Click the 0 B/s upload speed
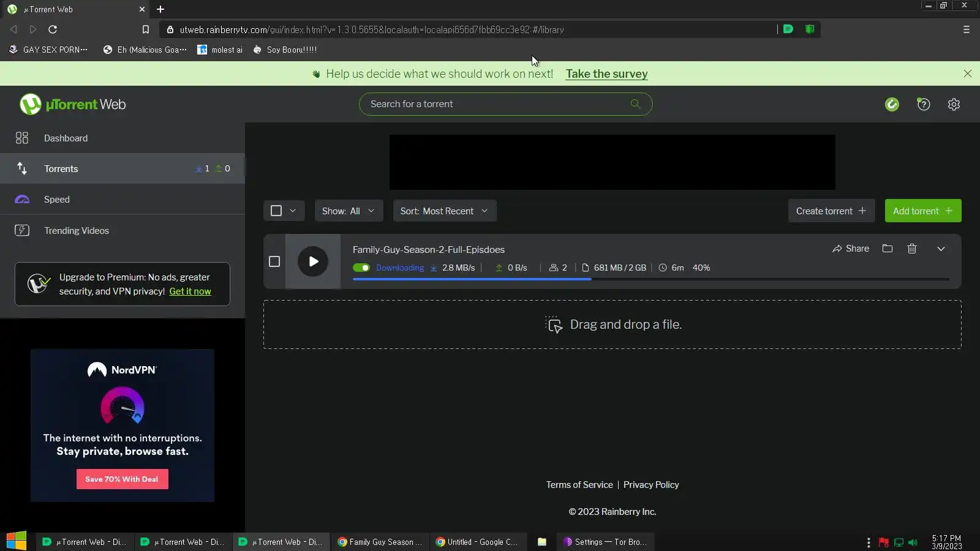Image resolution: width=980 pixels, height=551 pixels. pos(517,268)
